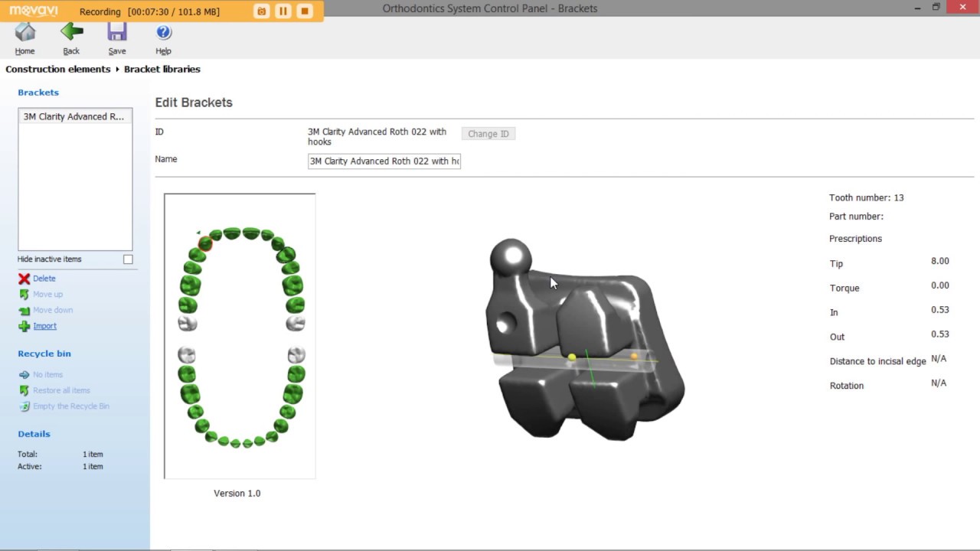Select the gray upper molar on chart's right side

point(296,323)
